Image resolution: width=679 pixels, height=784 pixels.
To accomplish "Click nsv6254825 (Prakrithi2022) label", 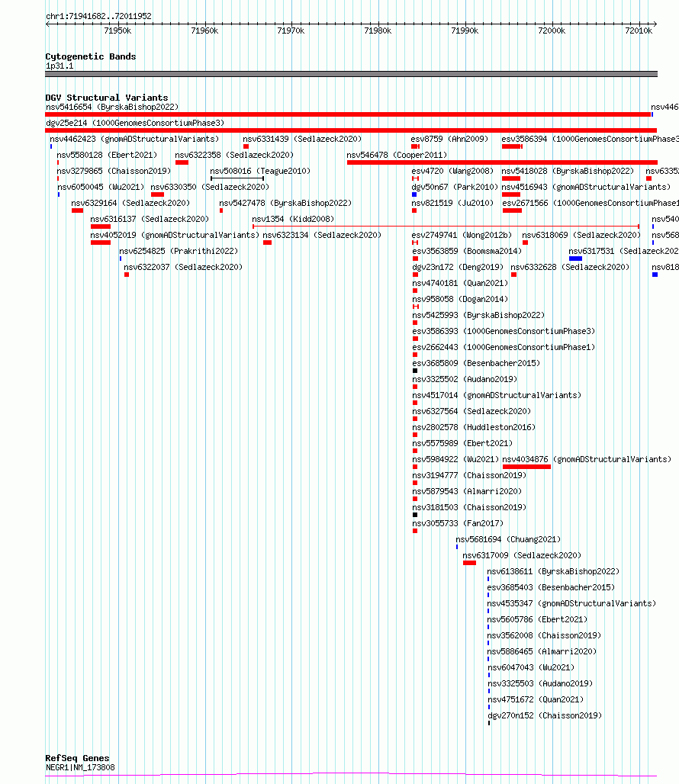I will coord(179,251).
